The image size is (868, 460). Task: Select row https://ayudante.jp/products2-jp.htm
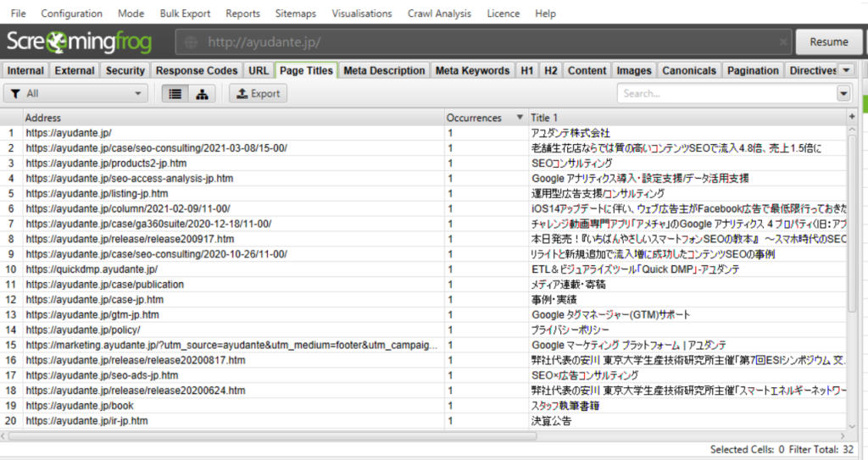pos(423,163)
